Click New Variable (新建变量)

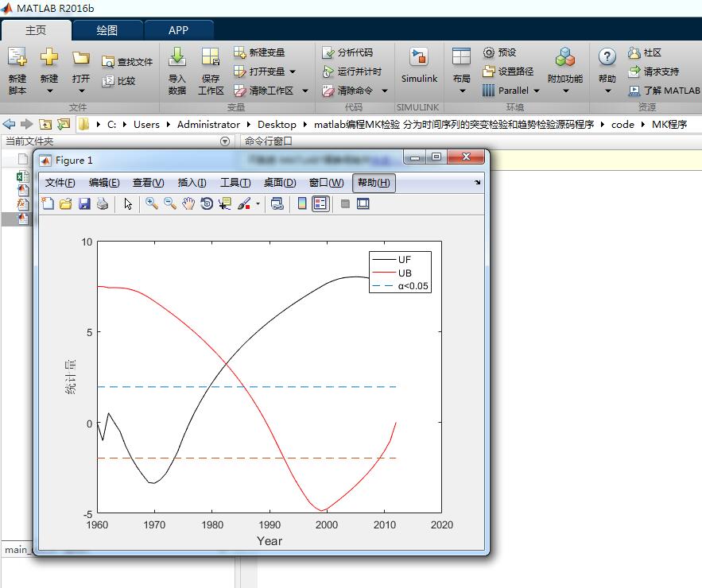coord(258,52)
